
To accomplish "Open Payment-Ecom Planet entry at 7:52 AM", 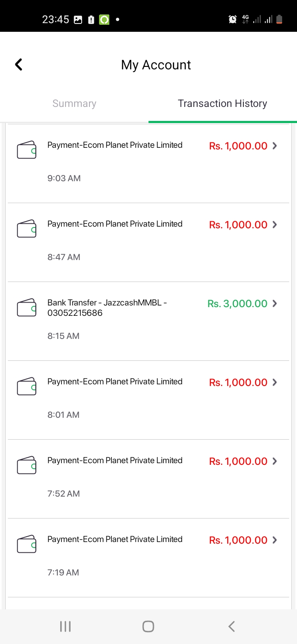I will (x=148, y=479).
